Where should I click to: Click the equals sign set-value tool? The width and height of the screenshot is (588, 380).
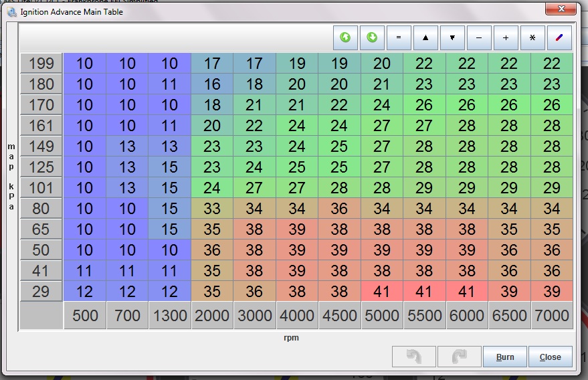pyautogui.click(x=399, y=37)
